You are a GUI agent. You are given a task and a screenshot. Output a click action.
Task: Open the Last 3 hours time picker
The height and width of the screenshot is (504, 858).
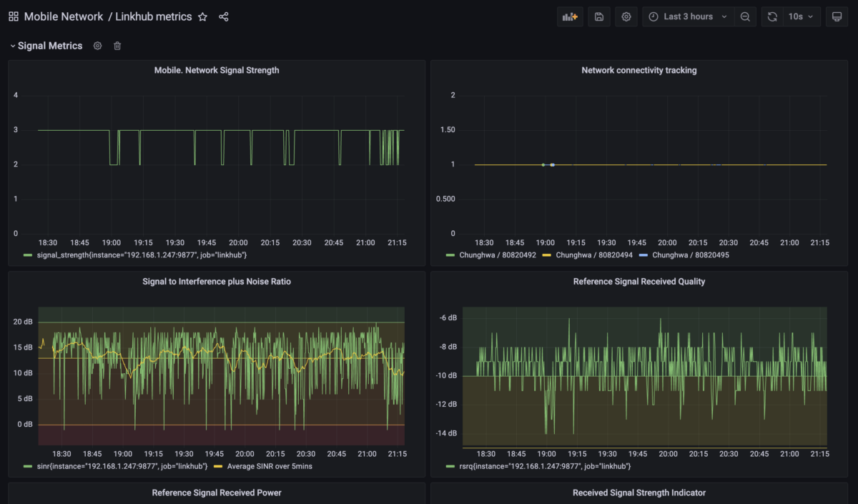[688, 16]
